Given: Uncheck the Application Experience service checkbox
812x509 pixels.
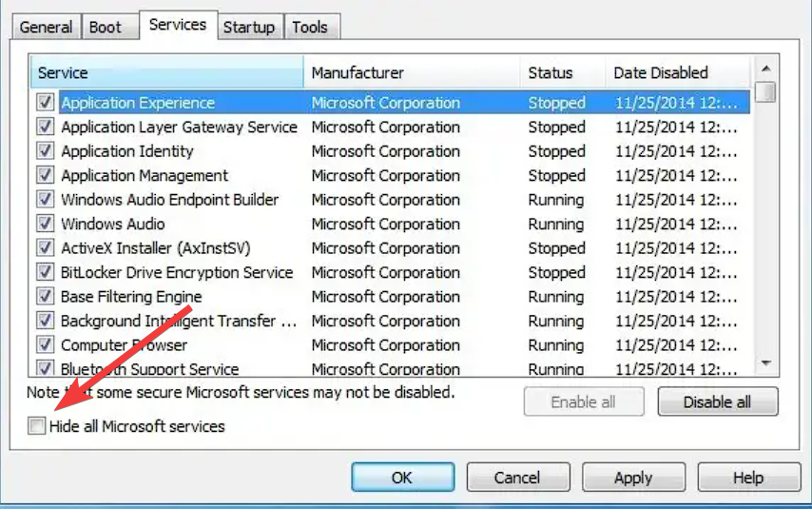Looking at the screenshot, I should coord(45,103).
